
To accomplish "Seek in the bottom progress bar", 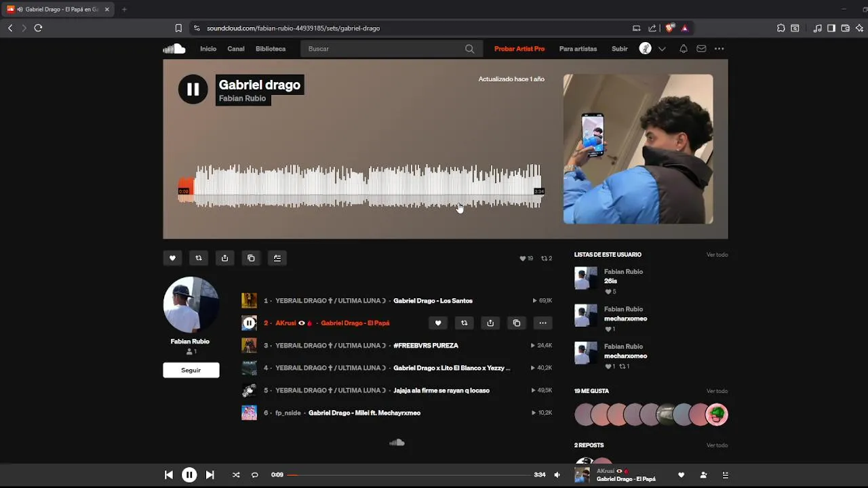I will point(409,475).
